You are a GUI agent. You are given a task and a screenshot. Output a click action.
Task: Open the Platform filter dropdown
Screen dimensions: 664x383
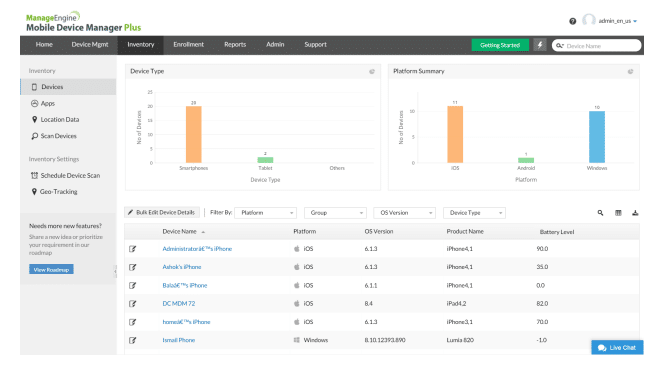click(x=266, y=213)
